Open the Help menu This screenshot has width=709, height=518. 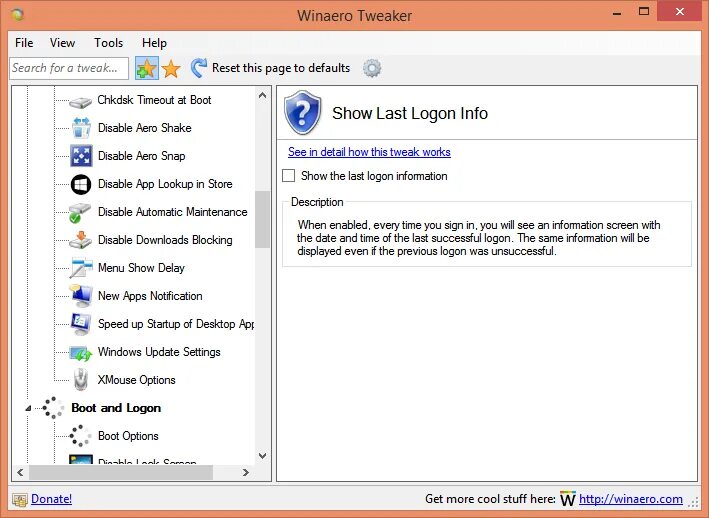[154, 43]
